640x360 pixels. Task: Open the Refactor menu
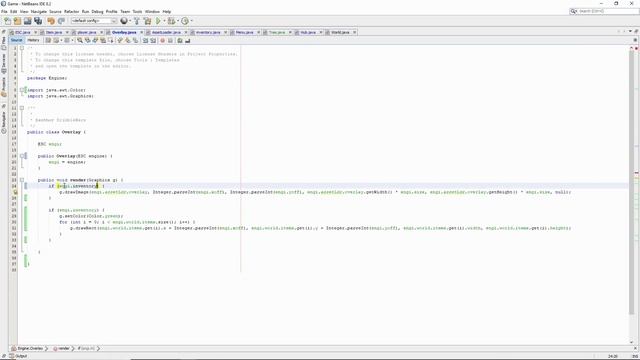(71, 11)
